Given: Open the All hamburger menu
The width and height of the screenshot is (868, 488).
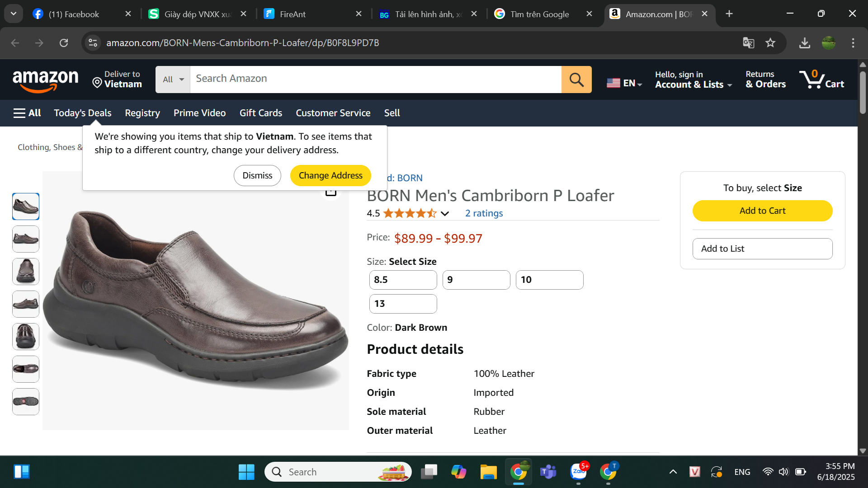Looking at the screenshot, I should [x=27, y=113].
